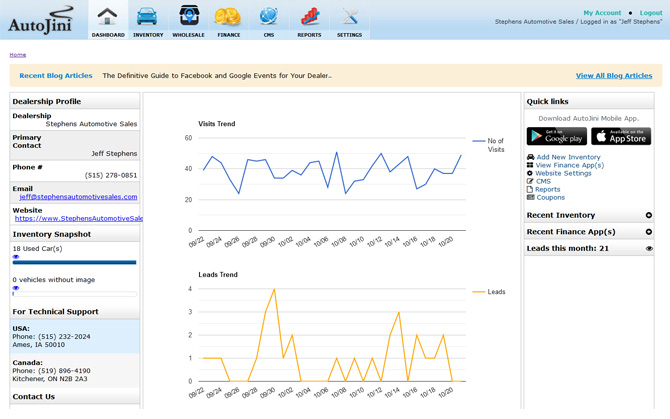Viewport: 670px width, 419px height.
Task: Click the coupon icon beside Coupons link
Action: (x=530, y=197)
